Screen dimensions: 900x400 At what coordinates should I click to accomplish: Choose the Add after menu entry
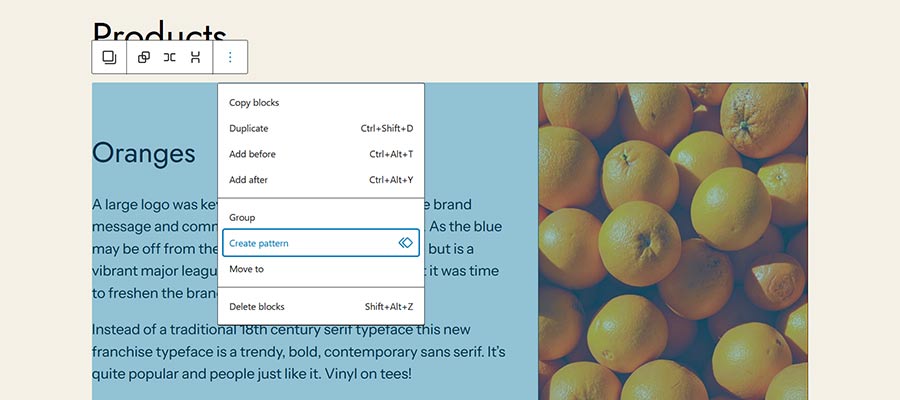point(321,180)
